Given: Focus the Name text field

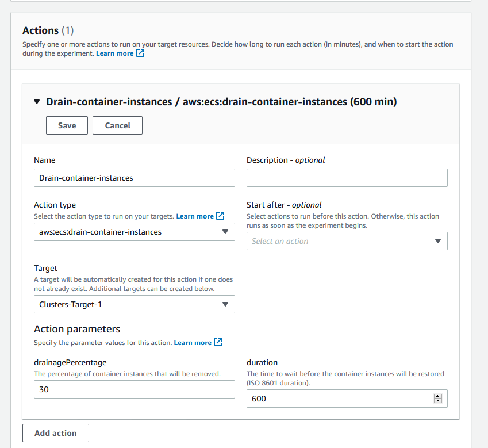Looking at the screenshot, I should click(135, 178).
